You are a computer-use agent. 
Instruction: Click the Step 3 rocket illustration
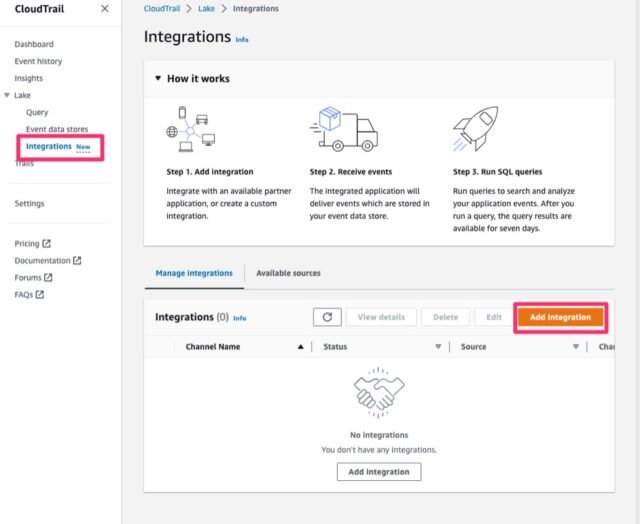(x=476, y=129)
